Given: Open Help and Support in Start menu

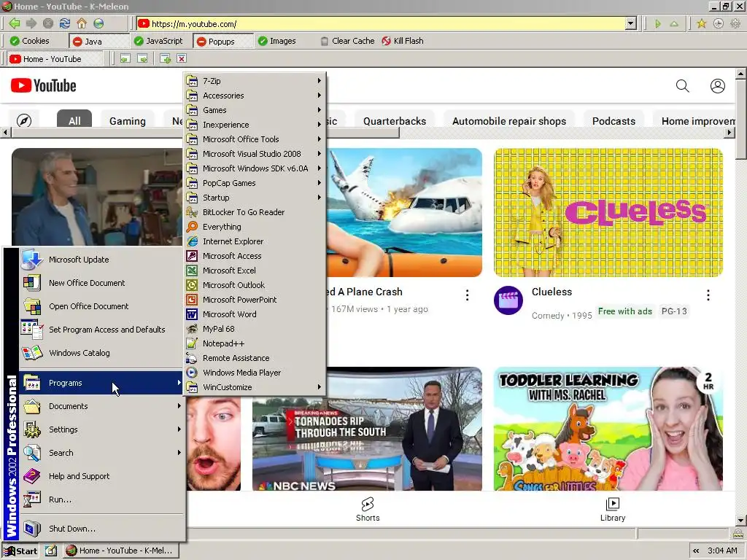Looking at the screenshot, I should click(x=102, y=476).
